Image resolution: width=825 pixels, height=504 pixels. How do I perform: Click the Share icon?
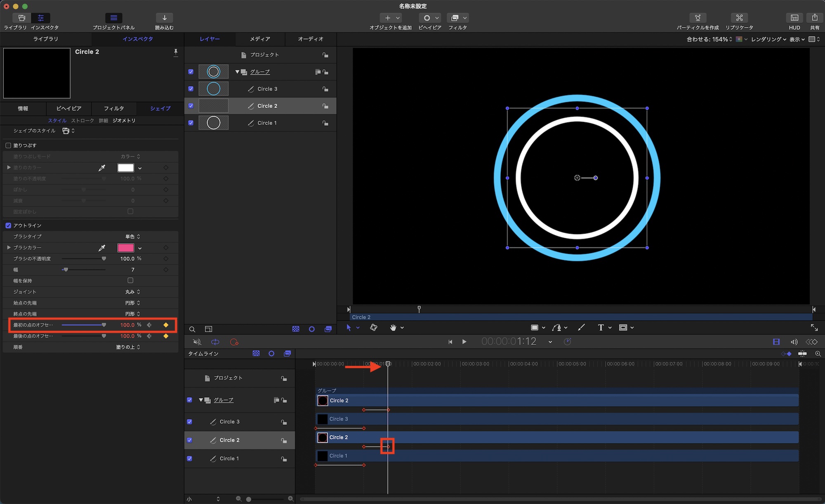tap(814, 18)
